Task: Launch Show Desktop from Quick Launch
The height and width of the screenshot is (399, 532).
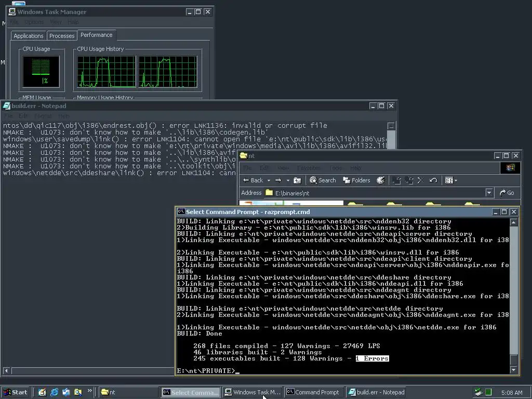Action: [x=43, y=392]
